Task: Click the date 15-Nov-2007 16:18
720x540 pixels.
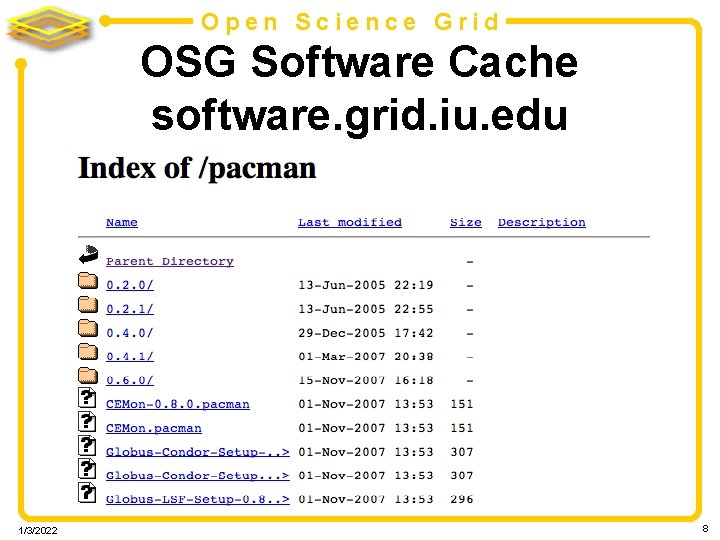Action: tap(366, 380)
